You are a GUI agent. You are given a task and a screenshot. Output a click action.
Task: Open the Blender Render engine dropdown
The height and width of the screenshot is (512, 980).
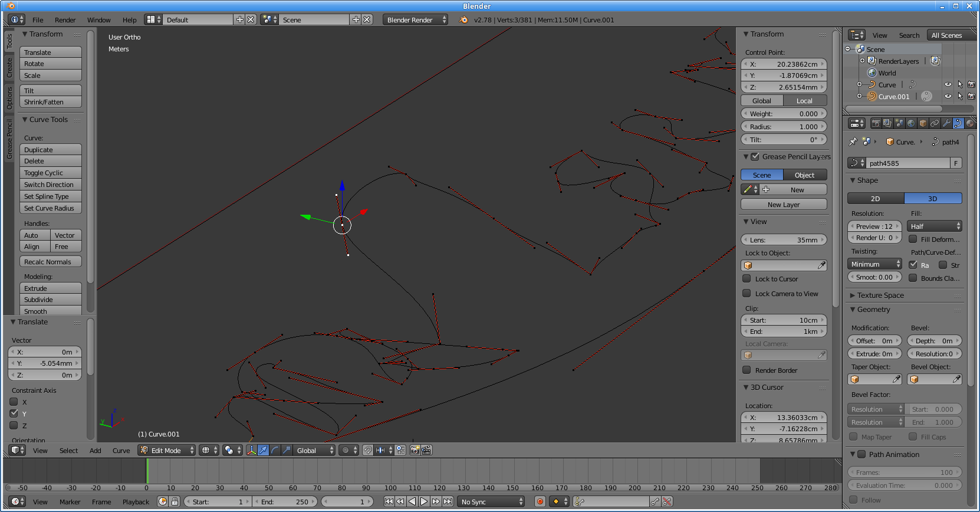(415, 19)
